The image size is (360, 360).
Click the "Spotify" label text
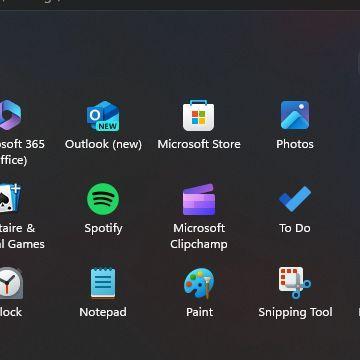coord(103,229)
